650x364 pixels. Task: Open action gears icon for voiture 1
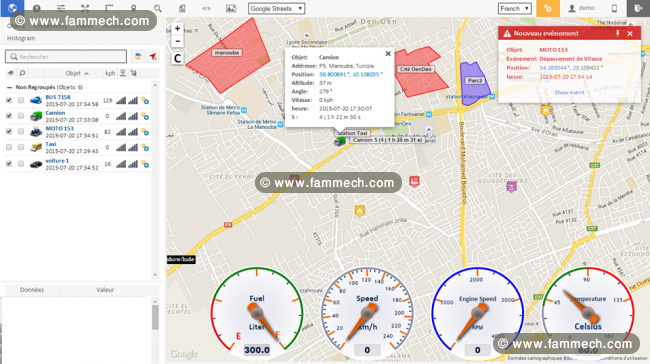tap(145, 164)
